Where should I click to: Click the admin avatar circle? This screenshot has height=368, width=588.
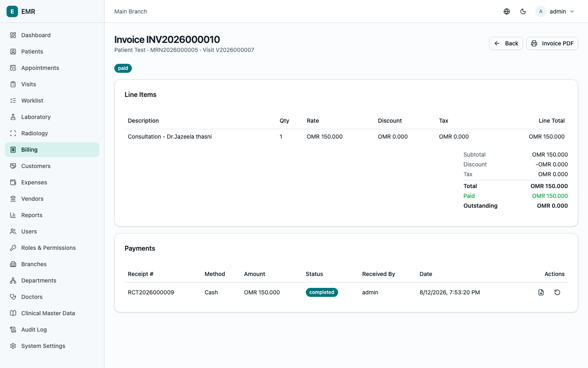pyautogui.click(x=541, y=11)
